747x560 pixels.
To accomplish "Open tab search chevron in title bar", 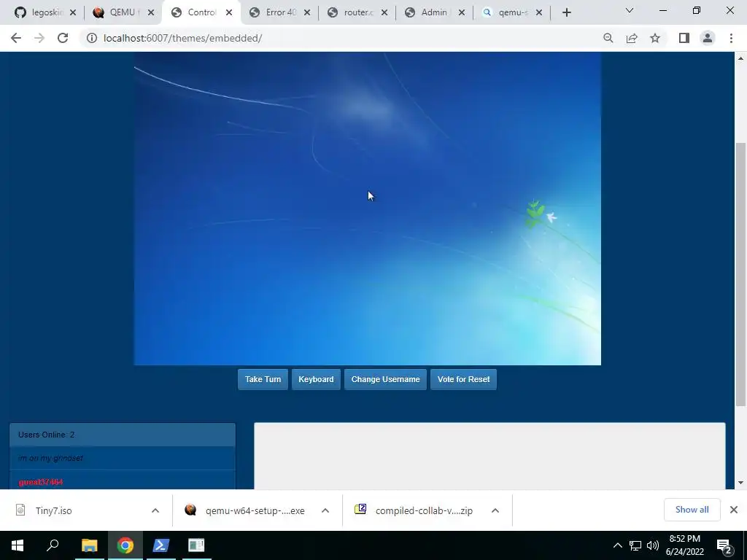I will coord(630,10).
